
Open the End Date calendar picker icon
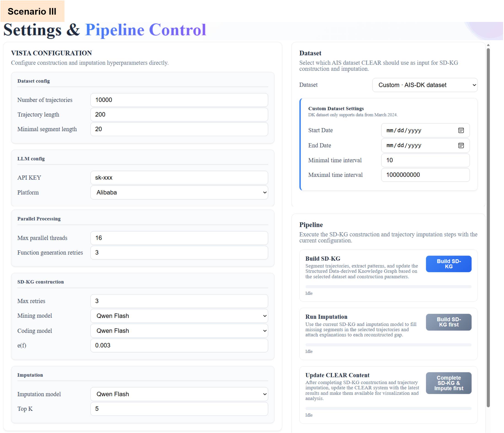pyautogui.click(x=461, y=145)
